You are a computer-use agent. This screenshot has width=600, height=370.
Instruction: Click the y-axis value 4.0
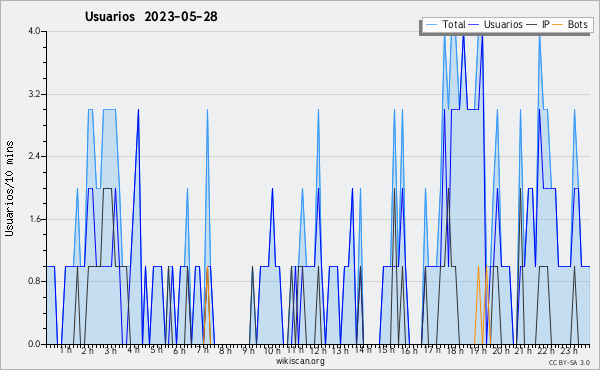[x=34, y=31]
